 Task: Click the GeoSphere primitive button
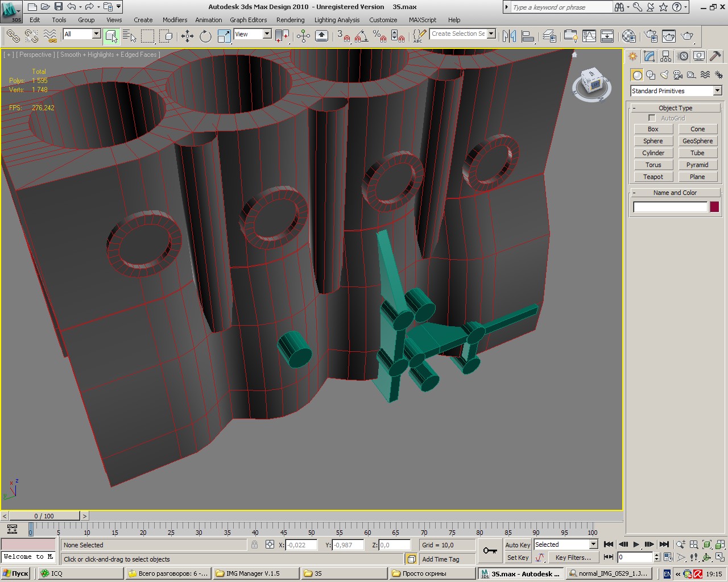click(697, 141)
